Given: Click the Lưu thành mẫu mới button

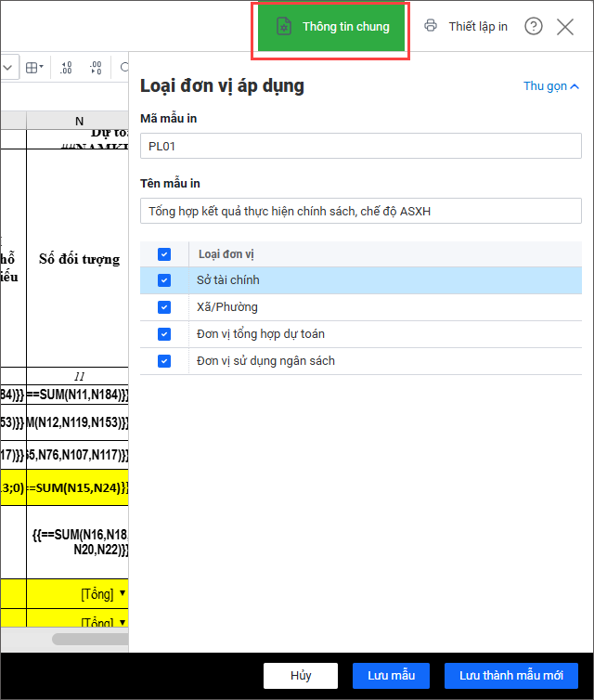Looking at the screenshot, I should [x=510, y=675].
